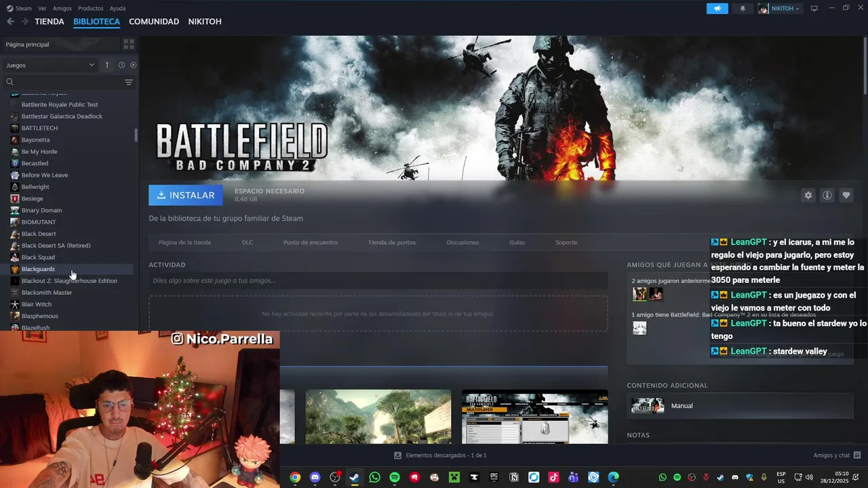
Task: Expand the Juegos filter dropdown
Action: click(x=50, y=65)
